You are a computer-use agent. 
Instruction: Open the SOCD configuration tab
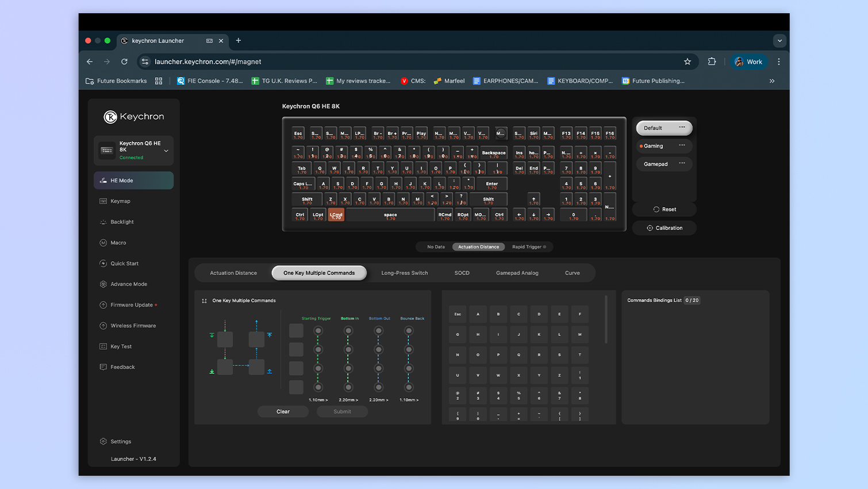[x=462, y=273]
